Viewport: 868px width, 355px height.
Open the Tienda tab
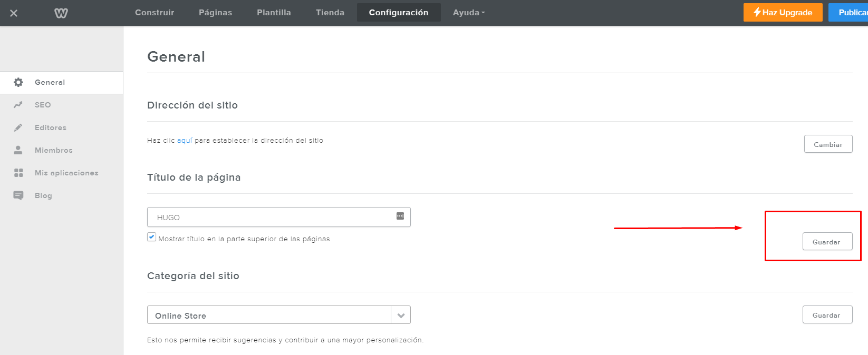tap(330, 13)
